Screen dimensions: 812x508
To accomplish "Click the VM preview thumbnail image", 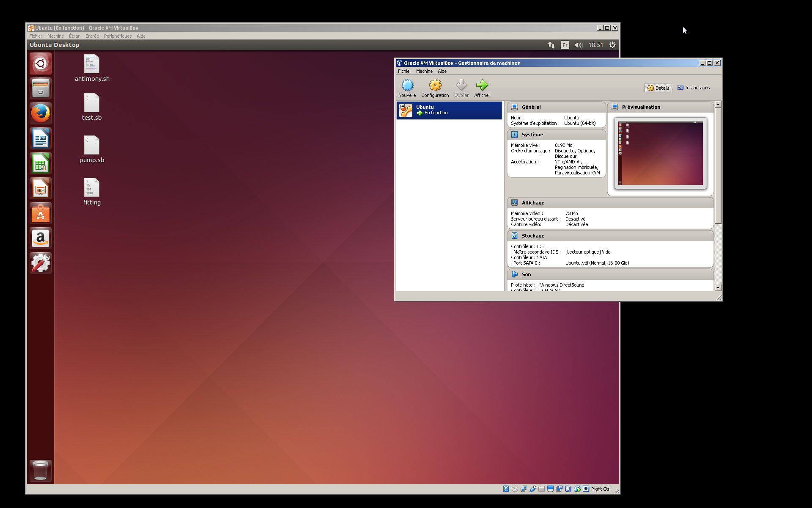I will pyautogui.click(x=661, y=153).
